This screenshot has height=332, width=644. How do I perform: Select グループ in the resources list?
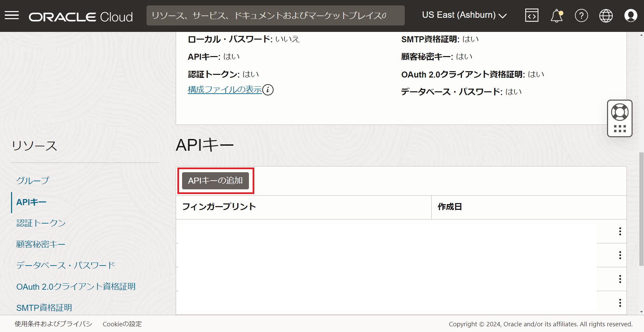point(33,181)
